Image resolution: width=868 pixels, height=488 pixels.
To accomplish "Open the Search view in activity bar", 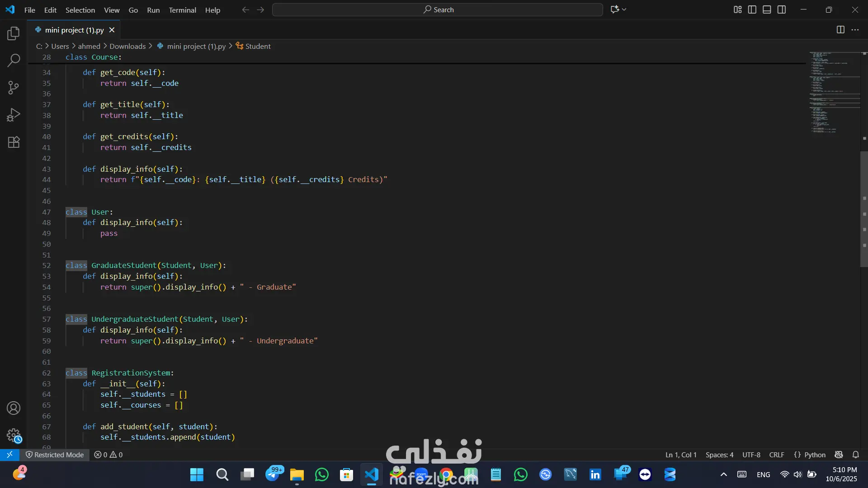I will coord(14,60).
